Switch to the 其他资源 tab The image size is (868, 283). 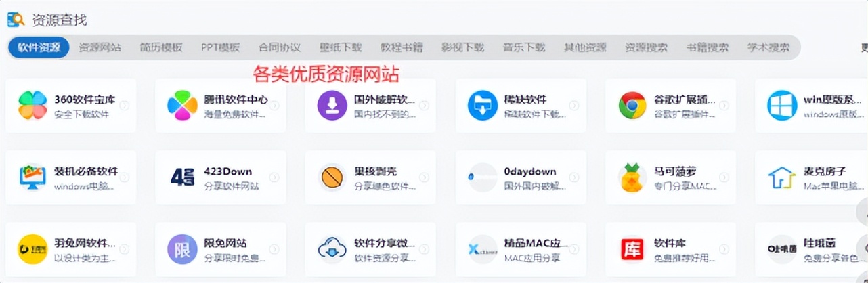[586, 47]
